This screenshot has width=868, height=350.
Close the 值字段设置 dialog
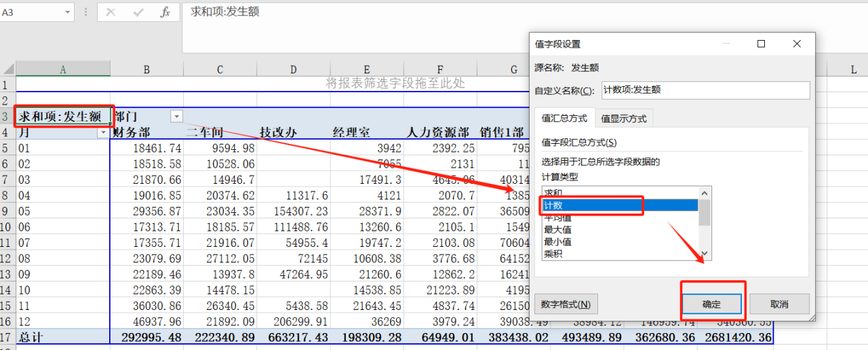[x=797, y=44]
